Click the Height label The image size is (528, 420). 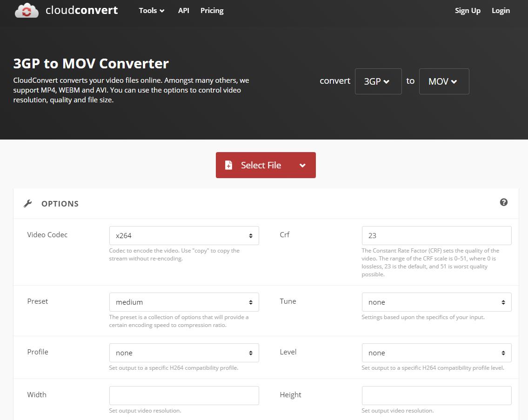pos(290,395)
